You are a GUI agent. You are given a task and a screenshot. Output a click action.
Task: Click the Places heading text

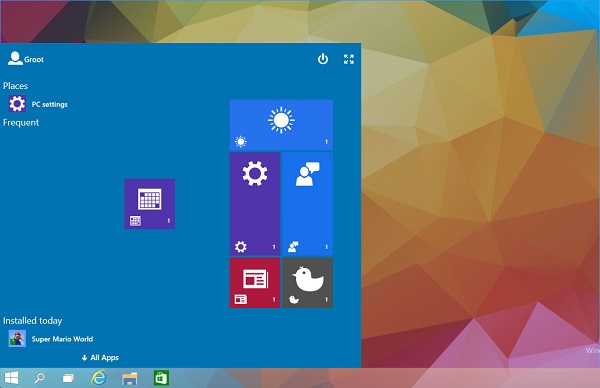pos(15,86)
